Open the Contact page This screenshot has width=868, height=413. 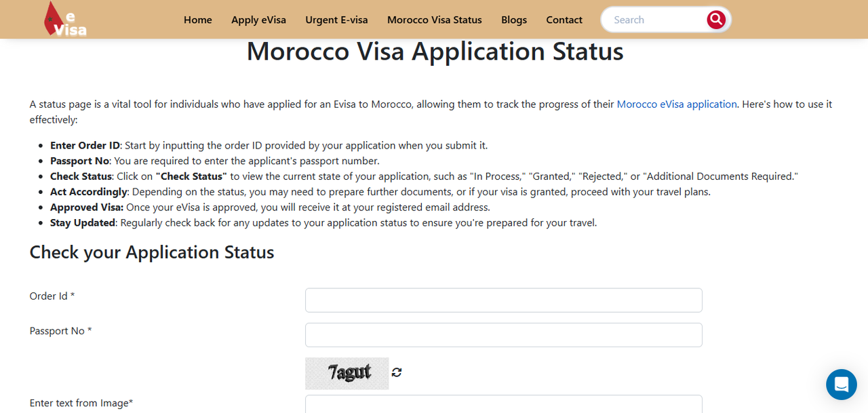pos(564,20)
